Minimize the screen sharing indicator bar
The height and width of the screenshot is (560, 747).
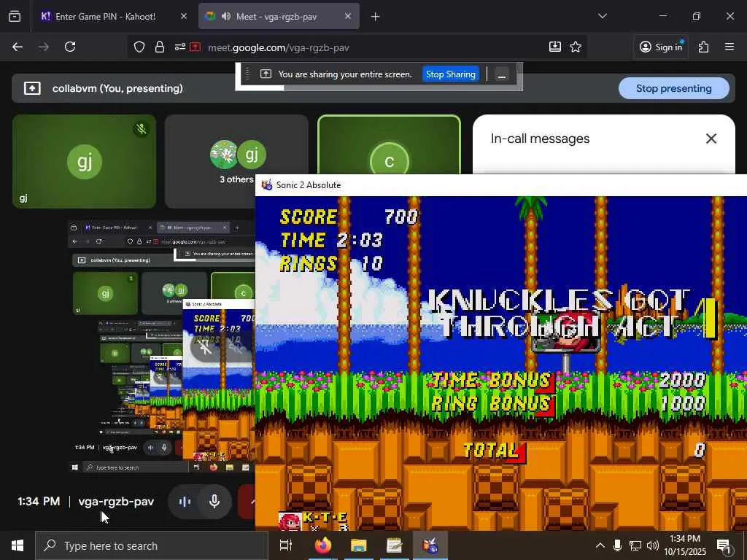(x=501, y=75)
